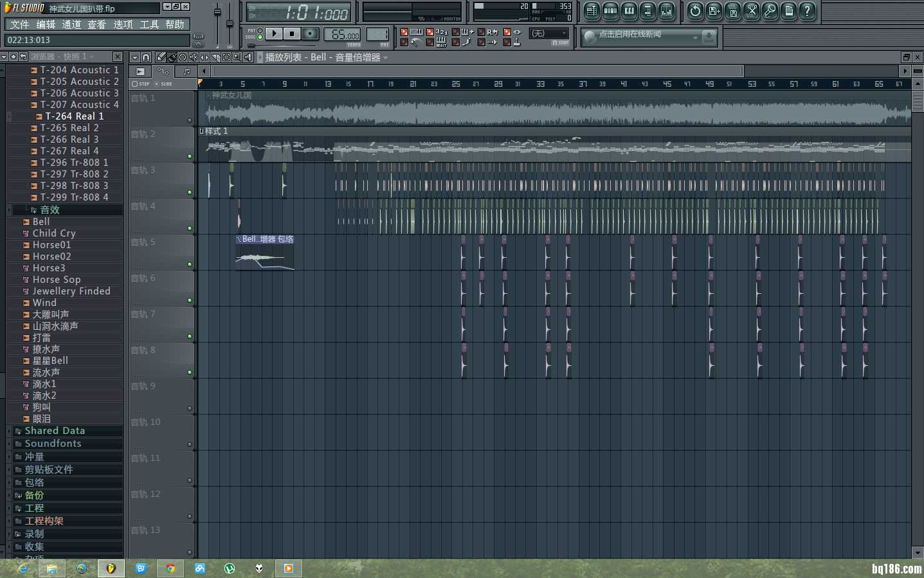Open the 编辑 menu
Image resolution: width=924 pixels, height=578 pixels.
(46, 24)
